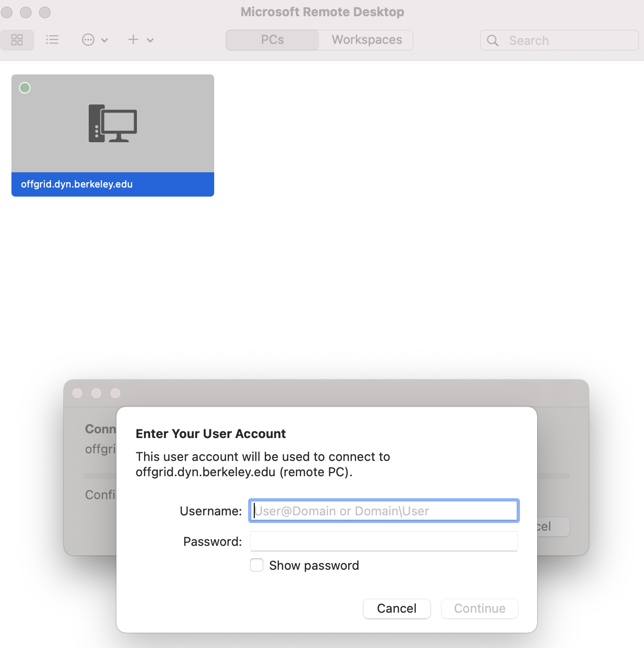Image resolution: width=644 pixels, height=648 pixels.
Task: Click the plus add icon
Action: (x=134, y=40)
